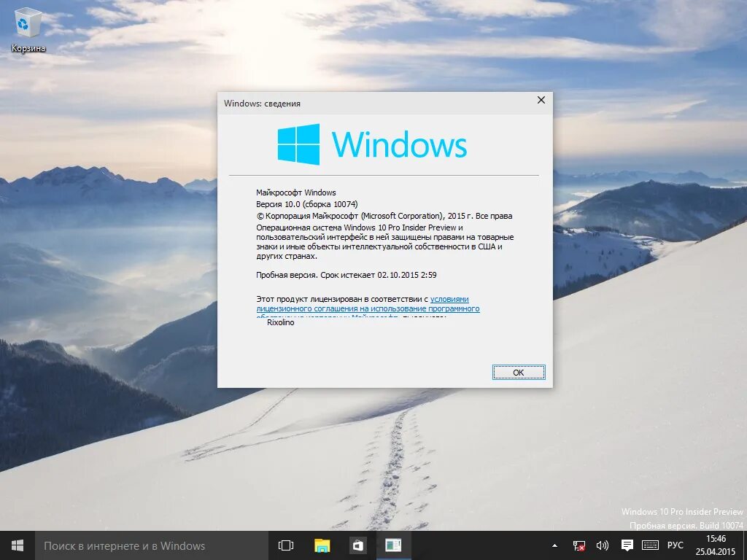Click the line Пробная версия. Срок истекает
Image resolution: width=747 pixels, height=560 pixels.
point(347,275)
